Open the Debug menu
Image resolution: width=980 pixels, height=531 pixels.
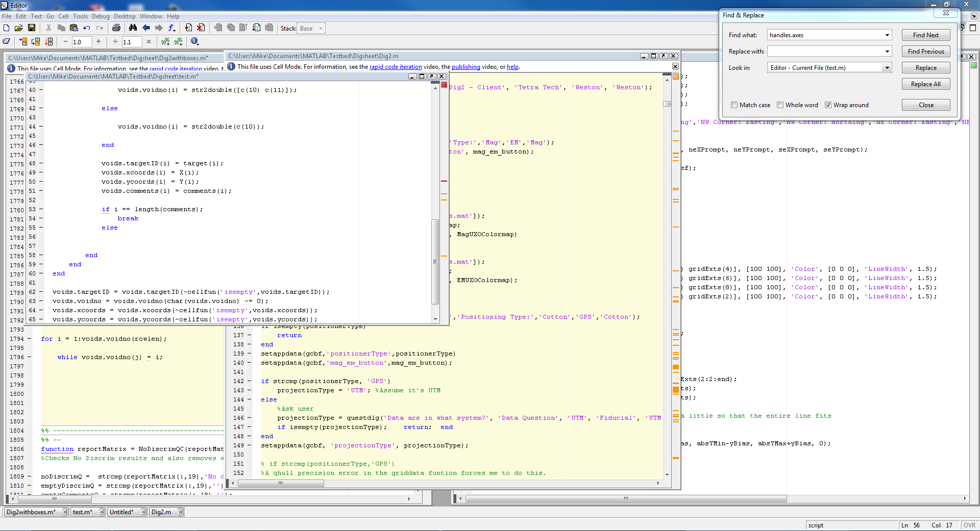click(x=101, y=16)
